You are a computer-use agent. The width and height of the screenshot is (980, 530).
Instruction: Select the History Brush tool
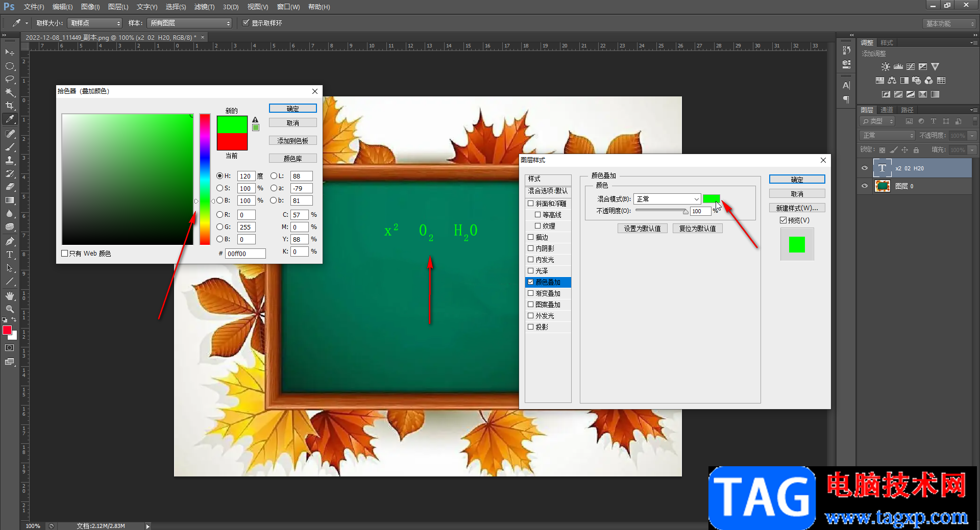click(10, 173)
